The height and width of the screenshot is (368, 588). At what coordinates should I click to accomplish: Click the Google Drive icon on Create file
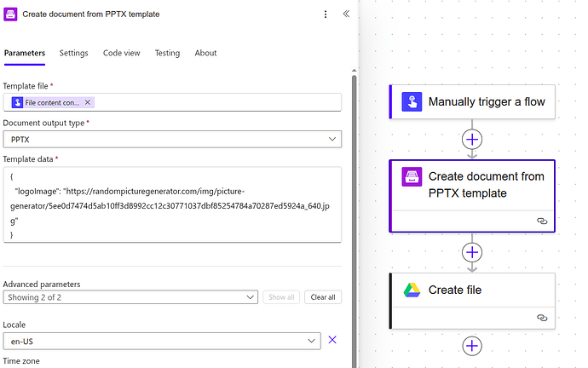click(412, 290)
